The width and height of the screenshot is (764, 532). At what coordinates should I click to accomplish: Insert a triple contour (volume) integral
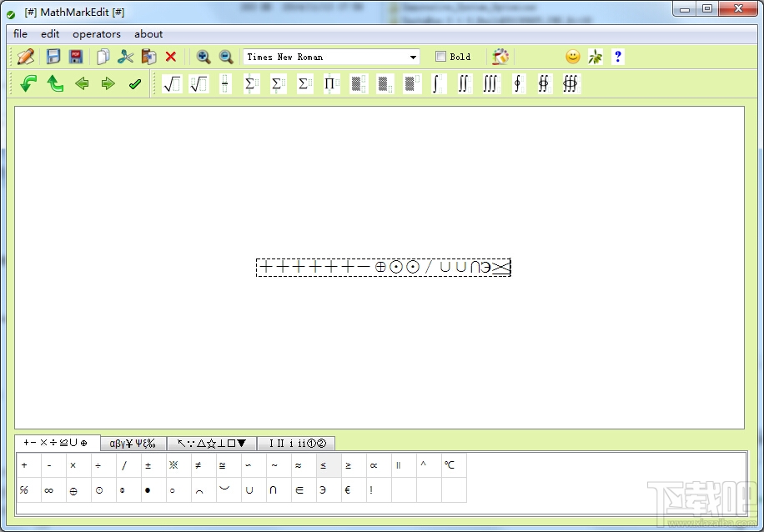570,83
